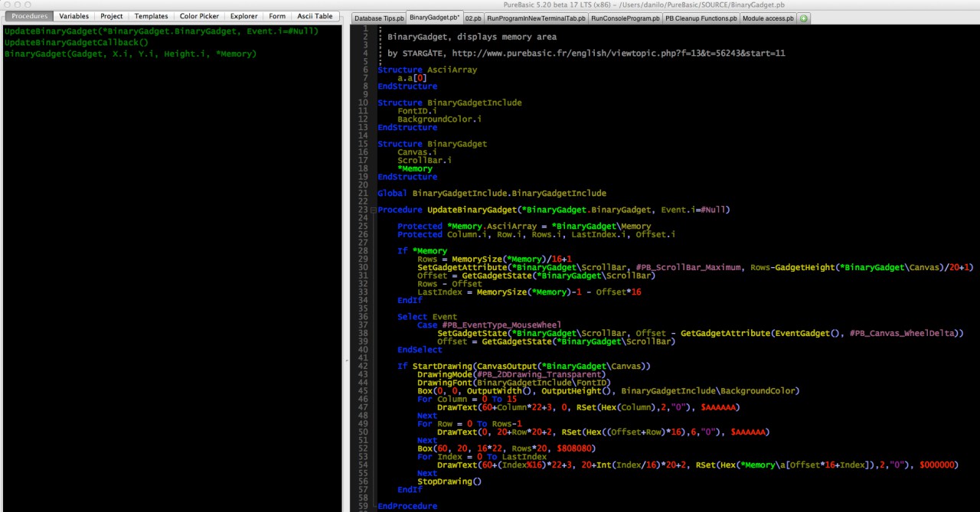Click the 'For Row = 0 To Rows-1' line
Screen dimensions: 980x512
click(469, 424)
